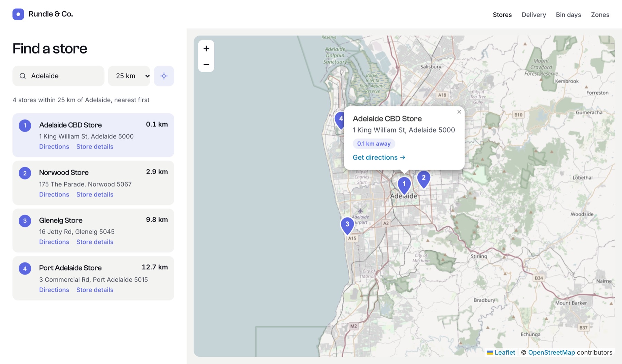Click numbered badge 4 for Port Adelaide
This screenshot has width=622, height=364.
25,268
